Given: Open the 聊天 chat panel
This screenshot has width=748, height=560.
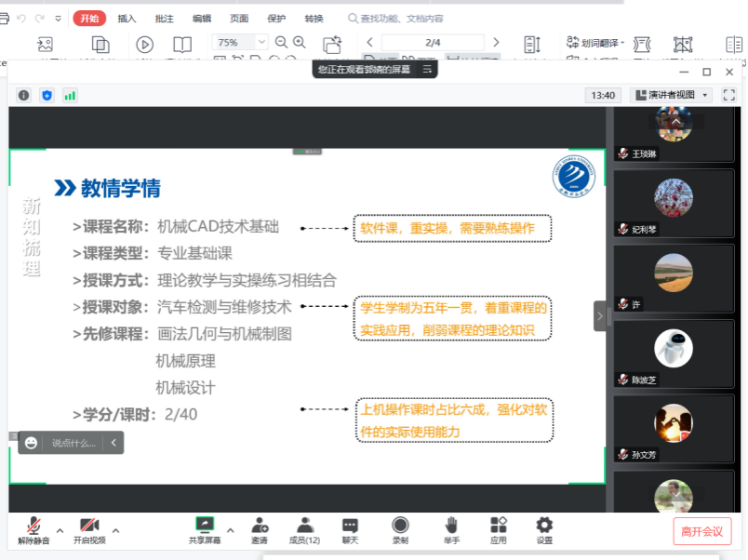Looking at the screenshot, I should point(350,527).
